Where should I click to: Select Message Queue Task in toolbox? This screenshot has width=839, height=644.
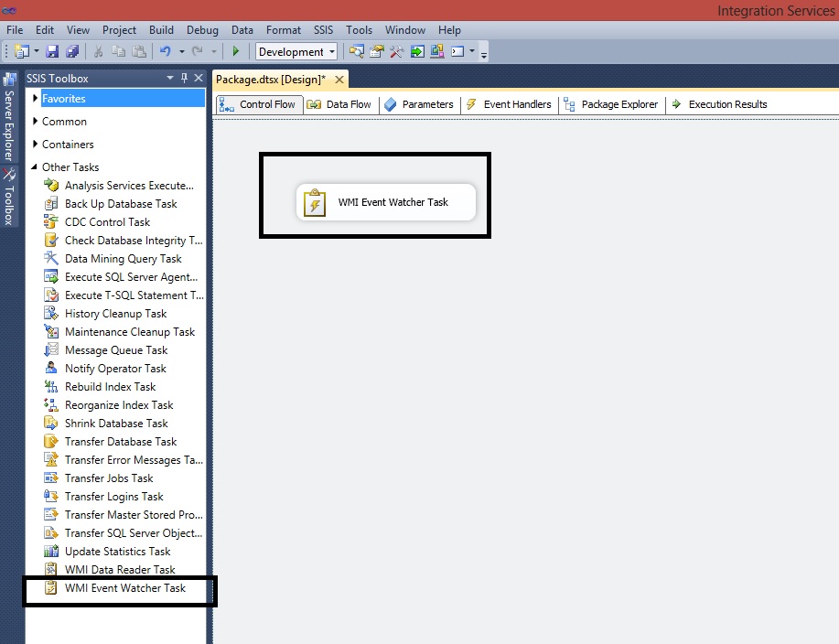(116, 349)
